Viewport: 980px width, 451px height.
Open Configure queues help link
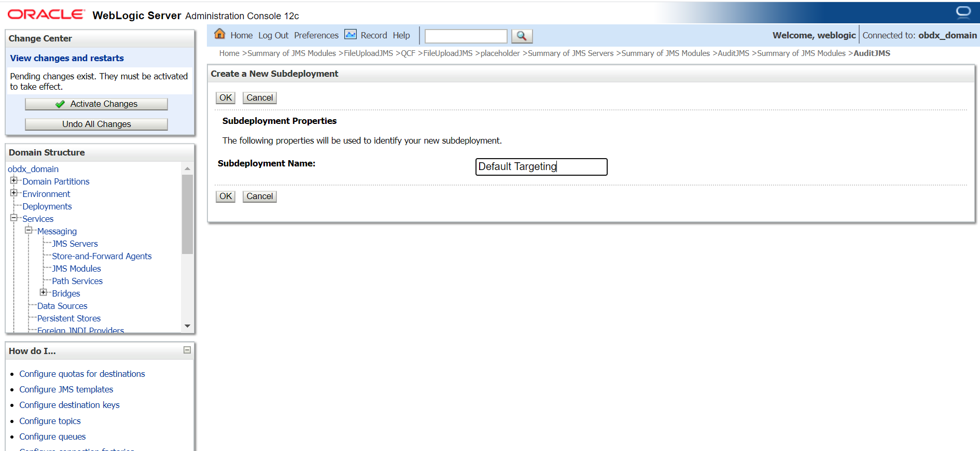[52, 436]
